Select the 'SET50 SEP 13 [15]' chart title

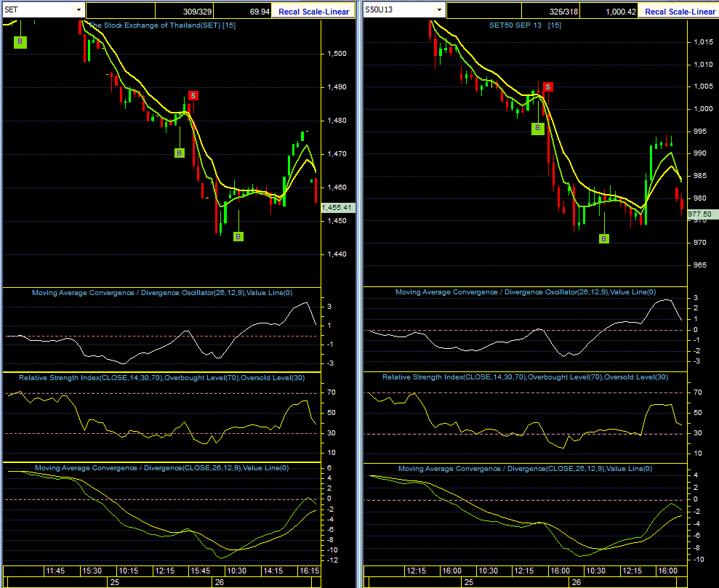(525, 25)
